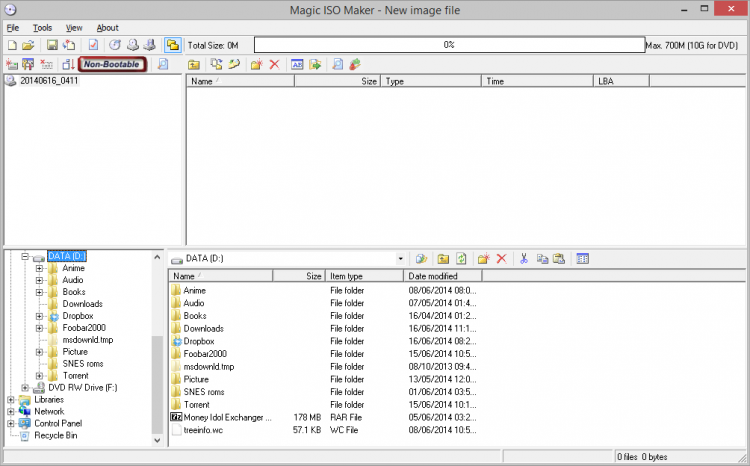Expand the Dropbox folder in tree

pyautogui.click(x=39, y=316)
